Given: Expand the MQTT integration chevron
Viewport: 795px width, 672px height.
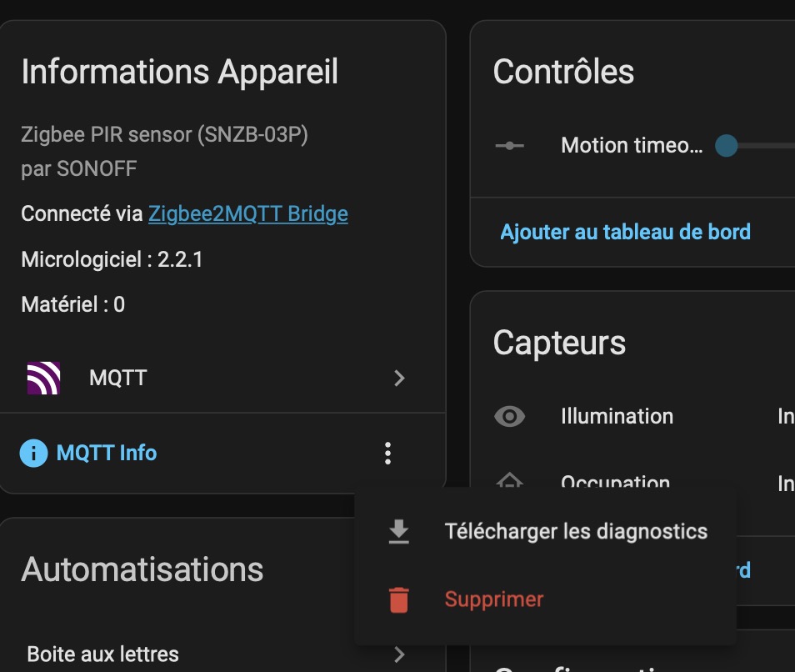Looking at the screenshot, I should (x=399, y=379).
